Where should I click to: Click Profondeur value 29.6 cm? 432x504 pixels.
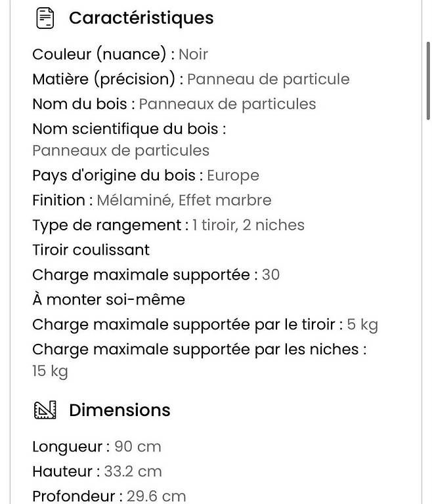(x=156, y=496)
